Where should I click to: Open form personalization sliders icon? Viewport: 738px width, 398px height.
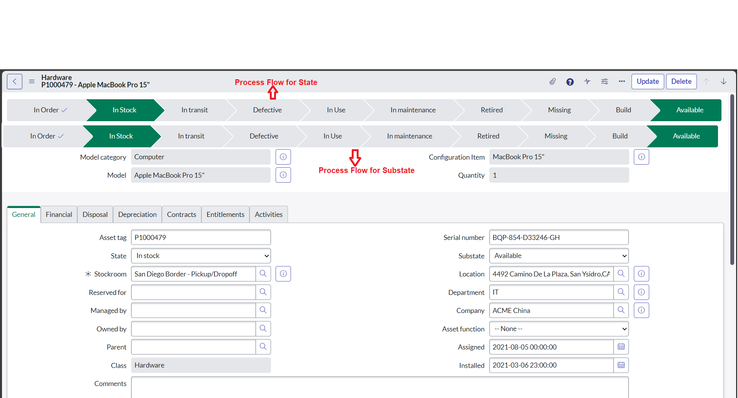pos(604,81)
